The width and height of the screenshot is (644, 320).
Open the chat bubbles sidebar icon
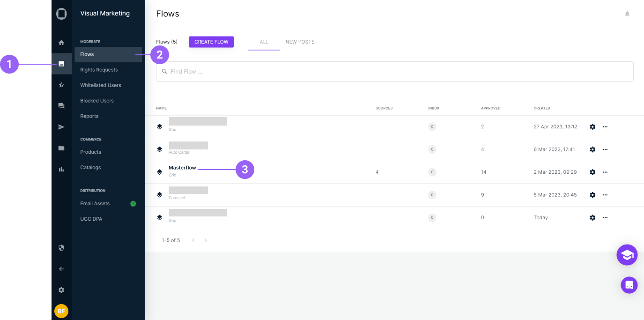pyautogui.click(x=61, y=106)
